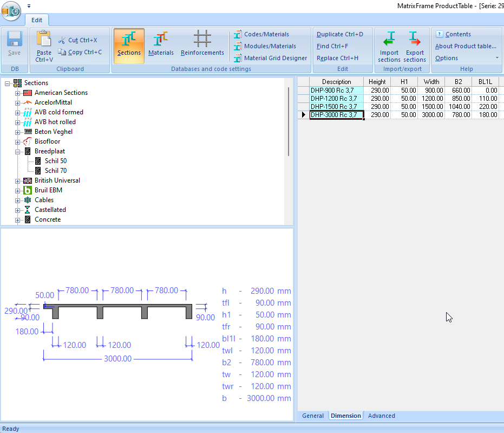Expand the Help group dropdown arrow
The height and width of the screenshot is (433, 504).
[497, 58]
